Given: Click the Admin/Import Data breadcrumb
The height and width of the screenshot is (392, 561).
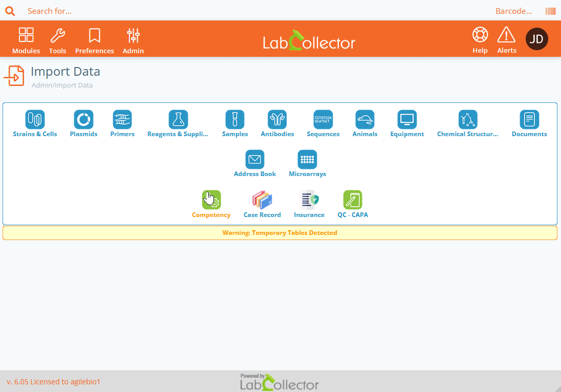Looking at the screenshot, I should point(62,85).
